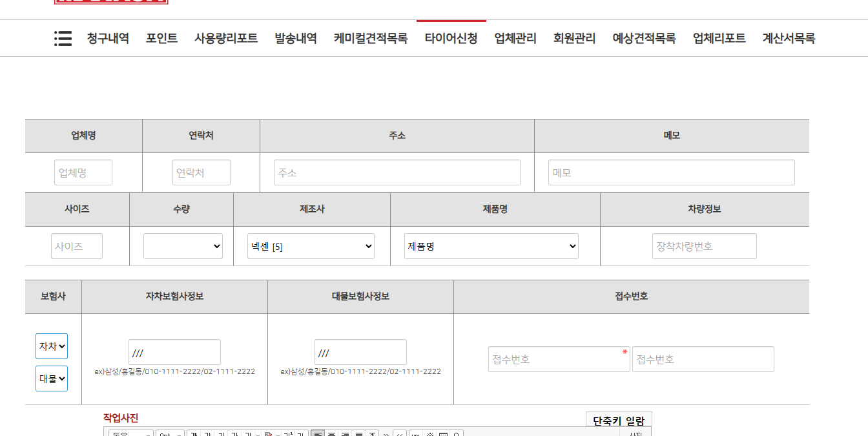
Task: Open the 제조사 dropdown showing 넥센 [5]
Action: coord(311,246)
